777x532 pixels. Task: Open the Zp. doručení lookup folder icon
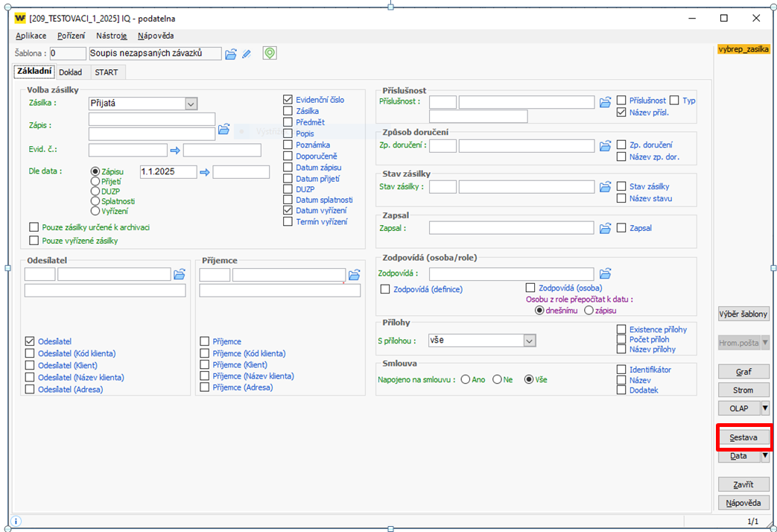[605, 146]
